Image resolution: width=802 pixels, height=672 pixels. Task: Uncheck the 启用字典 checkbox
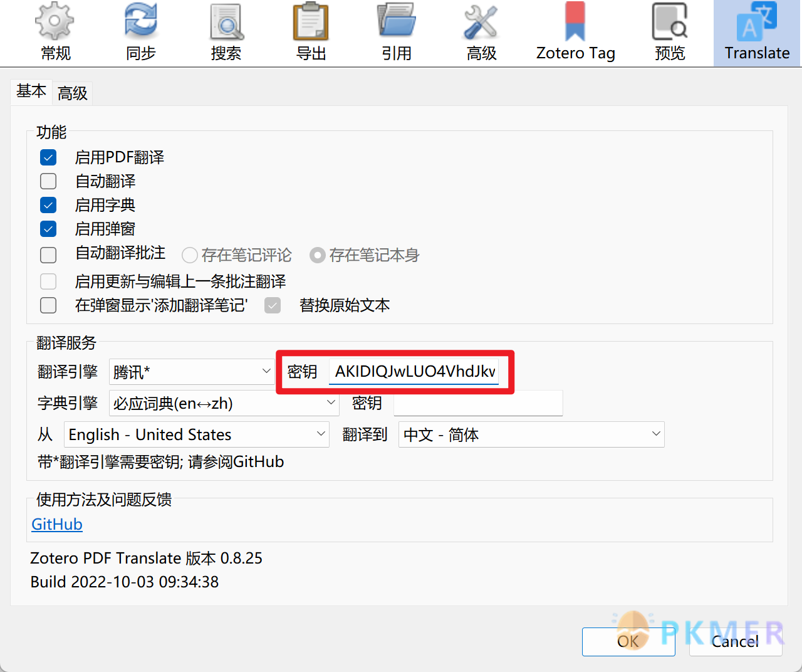coord(48,205)
